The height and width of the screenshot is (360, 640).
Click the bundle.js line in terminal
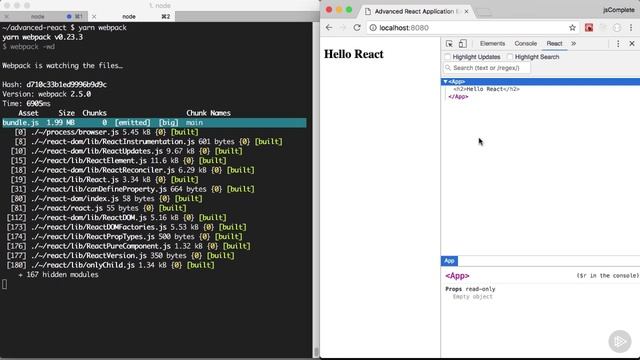click(154, 122)
